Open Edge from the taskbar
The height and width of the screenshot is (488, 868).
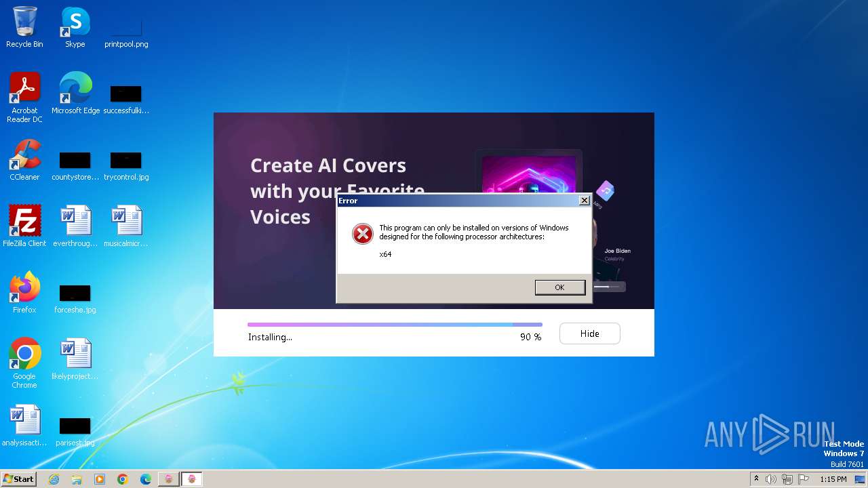[146, 479]
